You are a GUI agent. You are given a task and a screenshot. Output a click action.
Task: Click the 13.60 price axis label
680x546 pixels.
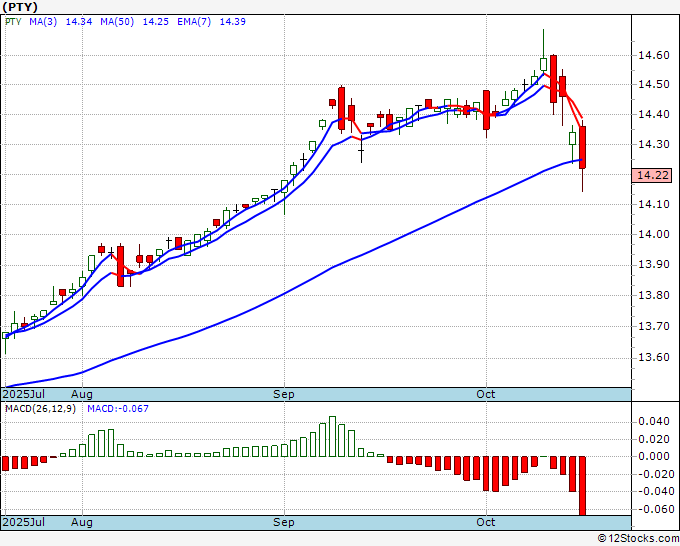coord(654,357)
